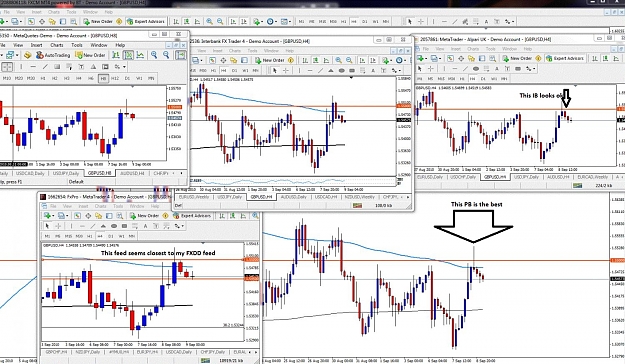Zoom in chart using FXCM main toolbar
The width and height of the screenshot is (625, 364).
click(x=209, y=22)
